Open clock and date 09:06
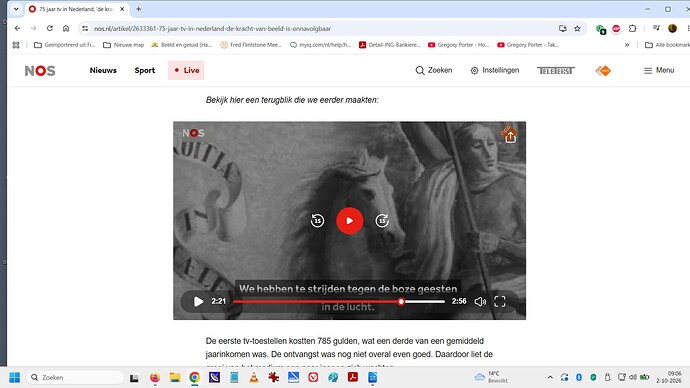This screenshot has width=690, height=388. 669,377
